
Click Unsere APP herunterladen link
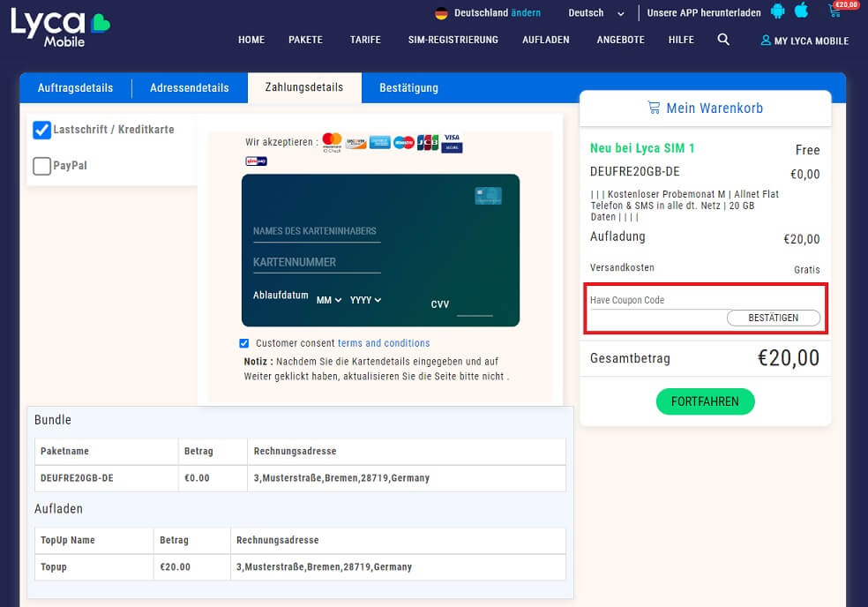tap(704, 12)
